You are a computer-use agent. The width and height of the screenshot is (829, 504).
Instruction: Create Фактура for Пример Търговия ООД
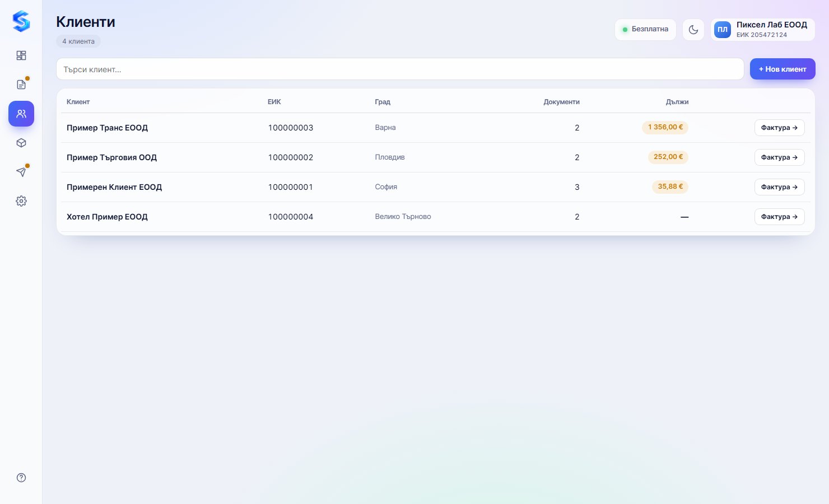(779, 157)
